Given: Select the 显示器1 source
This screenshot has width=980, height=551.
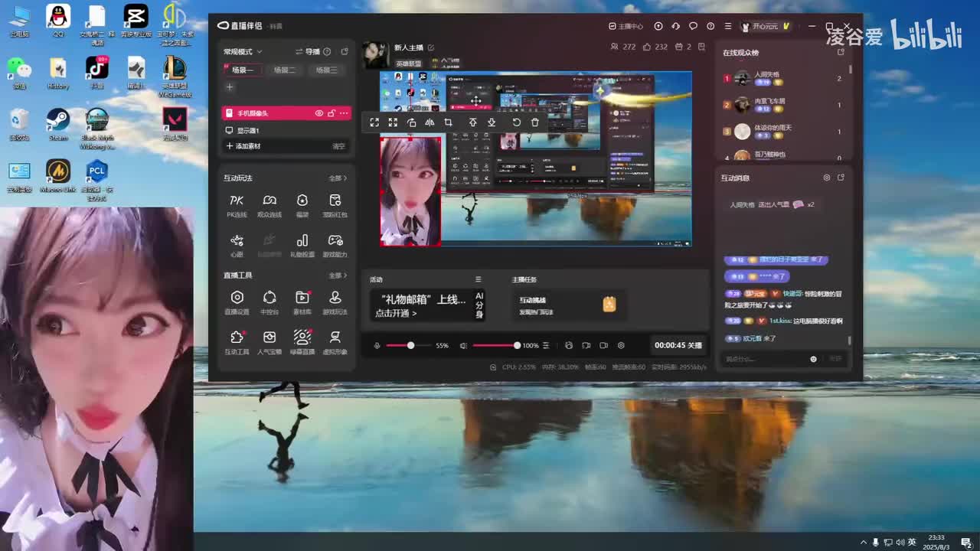Looking at the screenshot, I should (286, 131).
